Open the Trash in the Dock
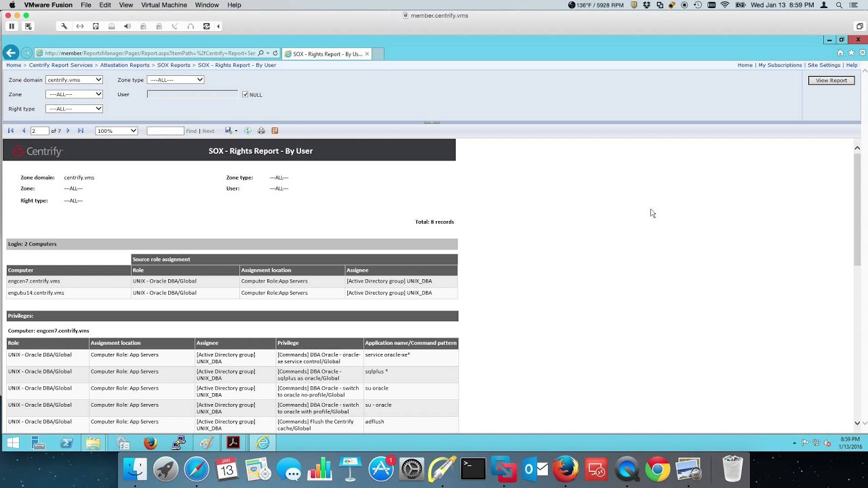 pyautogui.click(x=732, y=469)
